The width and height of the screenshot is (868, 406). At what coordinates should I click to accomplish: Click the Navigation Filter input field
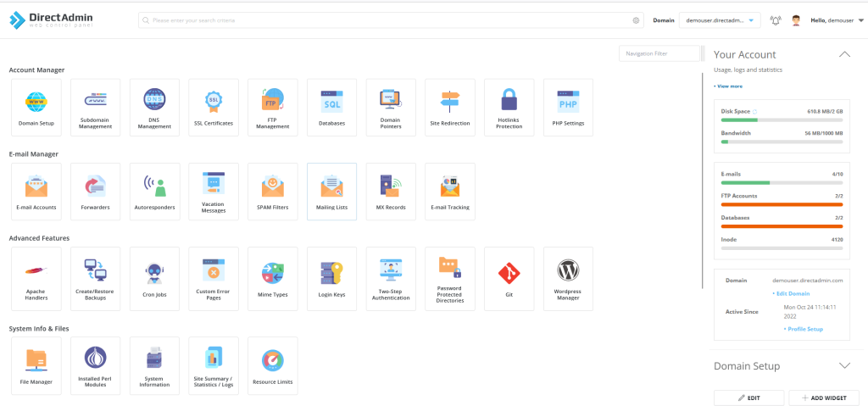click(x=659, y=53)
